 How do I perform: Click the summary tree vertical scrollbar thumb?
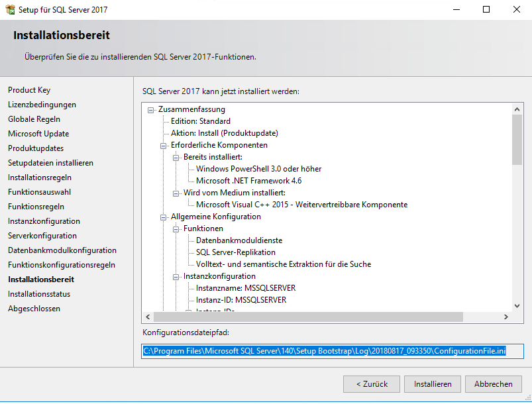coord(517,140)
